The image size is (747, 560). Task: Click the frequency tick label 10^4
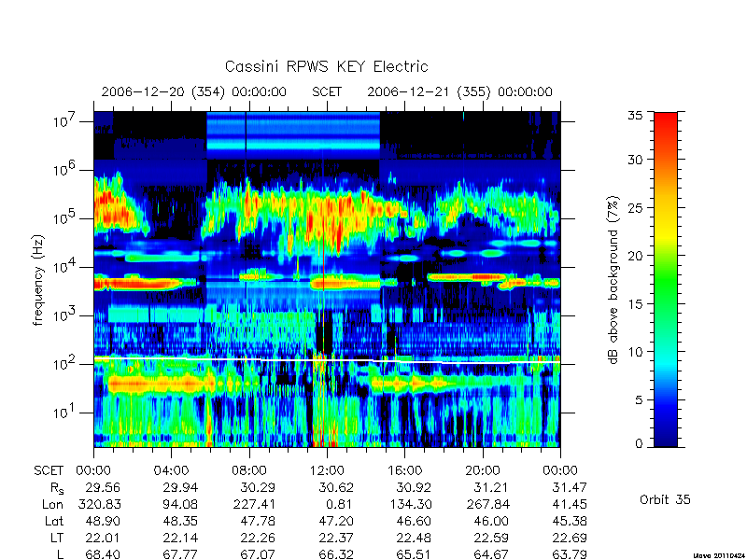pyautogui.click(x=63, y=267)
